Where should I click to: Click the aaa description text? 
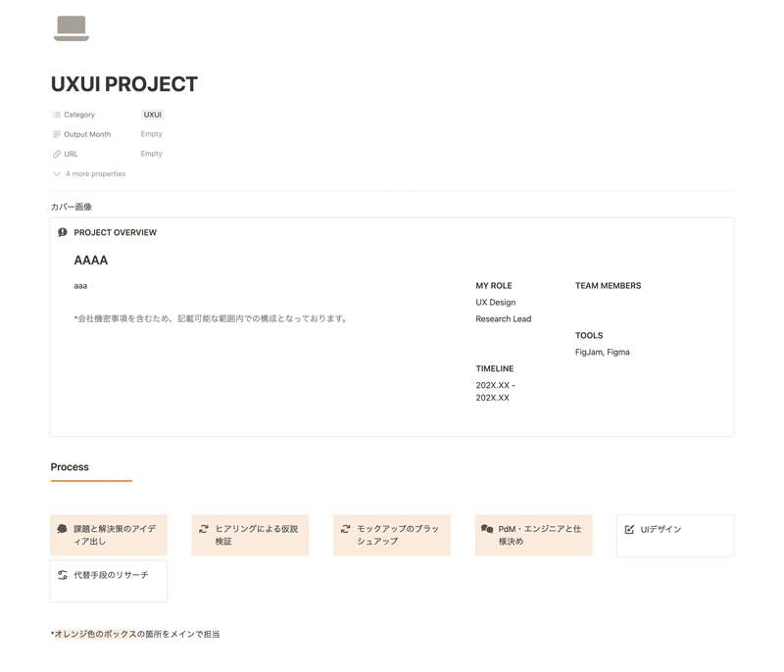tap(80, 286)
